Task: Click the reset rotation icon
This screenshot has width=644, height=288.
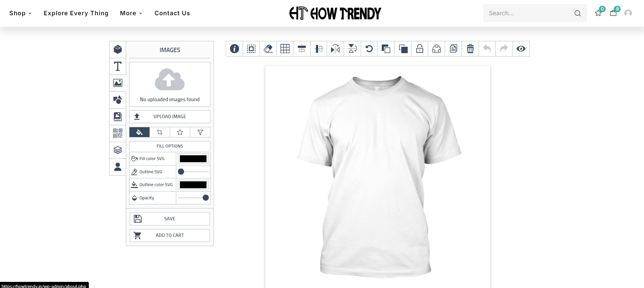Action: tap(369, 49)
